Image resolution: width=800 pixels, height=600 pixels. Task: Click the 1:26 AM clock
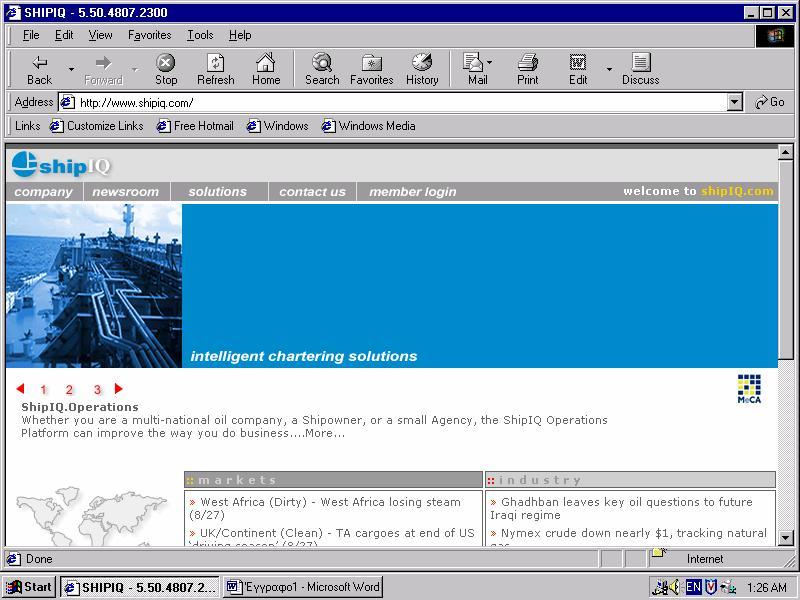(767, 587)
